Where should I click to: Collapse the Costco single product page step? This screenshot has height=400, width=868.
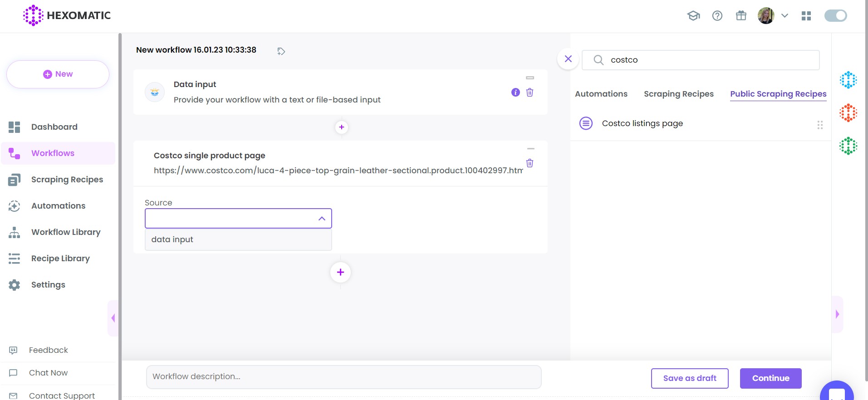530,149
